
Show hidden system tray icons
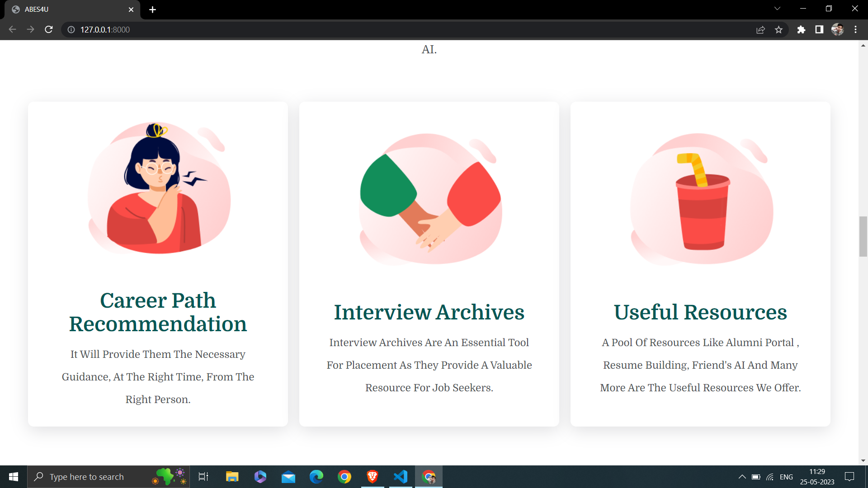click(742, 477)
